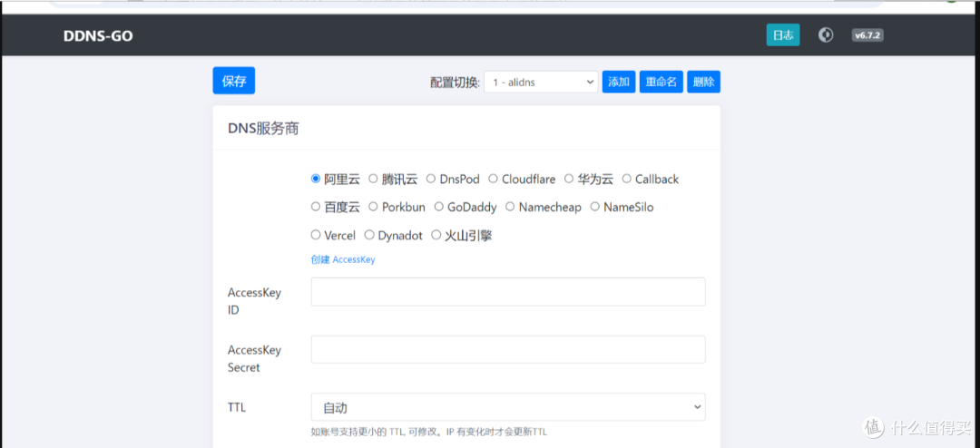This screenshot has height=448, width=980.
Task: Click the 删除 delete config button
Action: pos(703,82)
